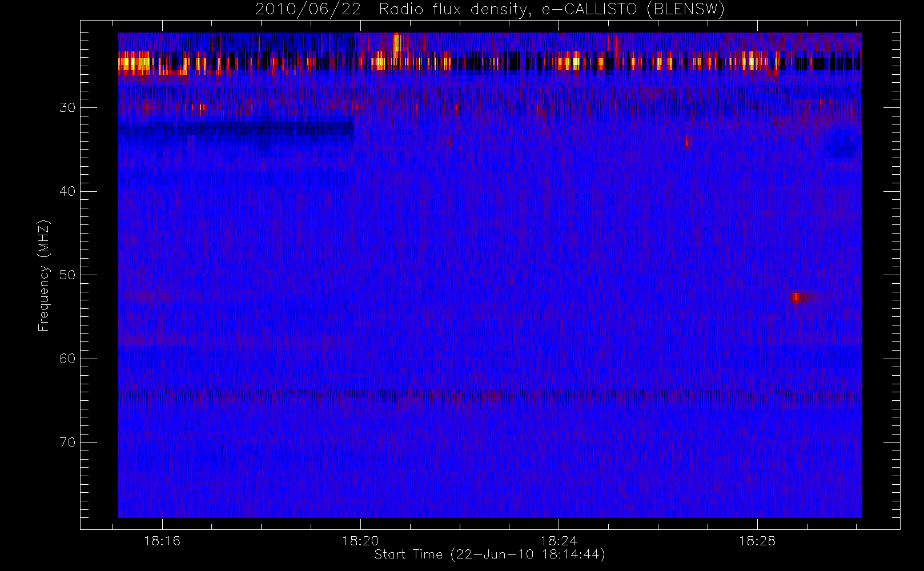Viewport: 924px width, 571px height.
Task: Click the bright red burst near 53 MHz
Action: click(798, 297)
